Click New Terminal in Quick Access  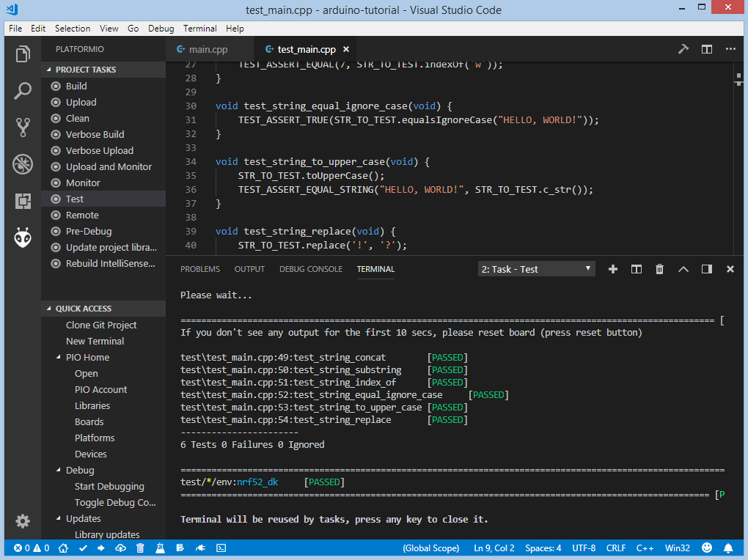pyautogui.click(x=95, y=341)
